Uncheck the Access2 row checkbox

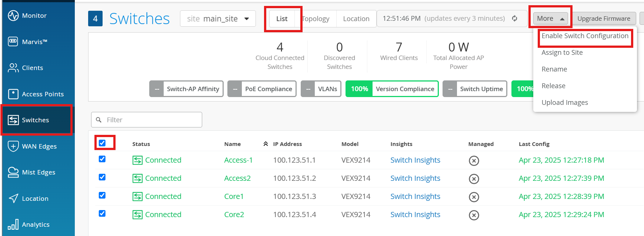coord(102,177)
